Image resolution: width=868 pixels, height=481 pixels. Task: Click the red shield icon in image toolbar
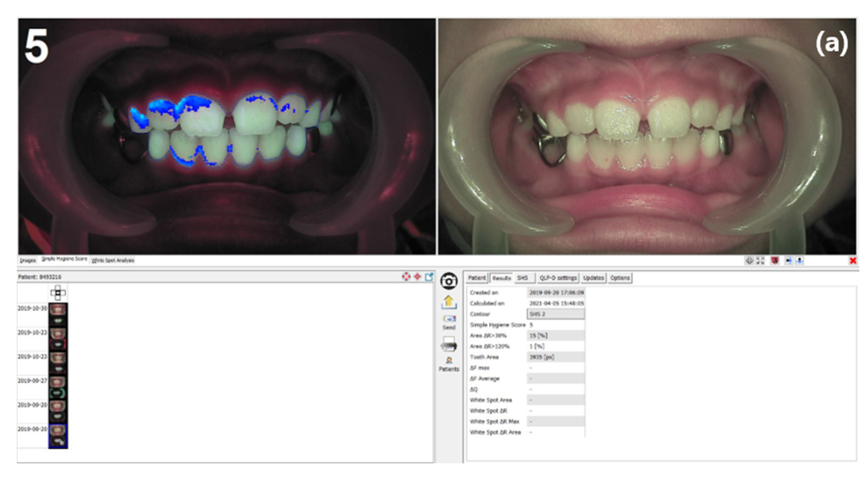[x=775, y=260]
